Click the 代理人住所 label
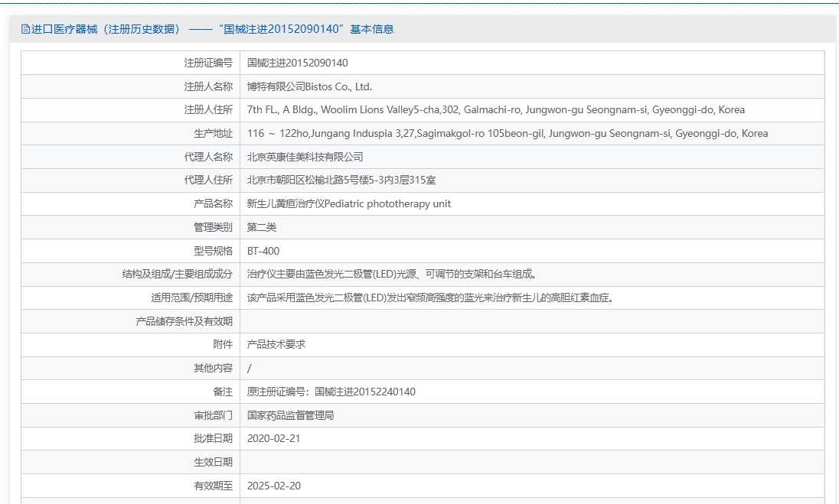 209,180
